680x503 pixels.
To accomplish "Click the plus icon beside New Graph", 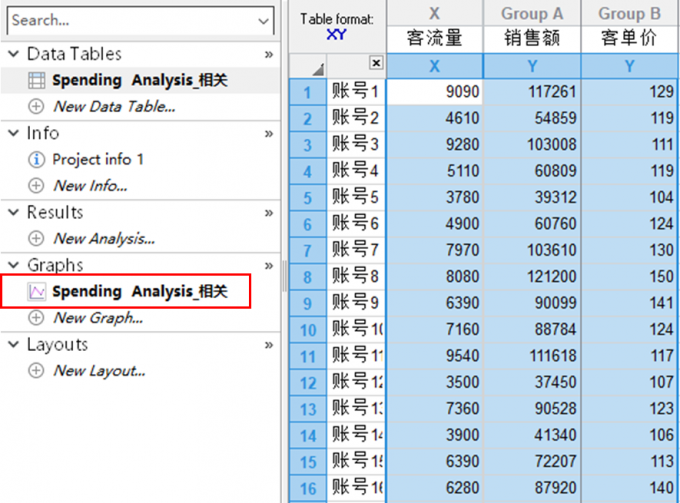I will [36, 318].
